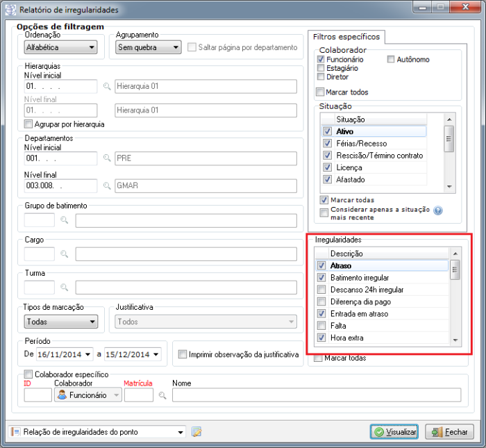Toggle the Estagiário collaborator checkbox
Screen dimensions: 486x448
click(x=321, y=68)
